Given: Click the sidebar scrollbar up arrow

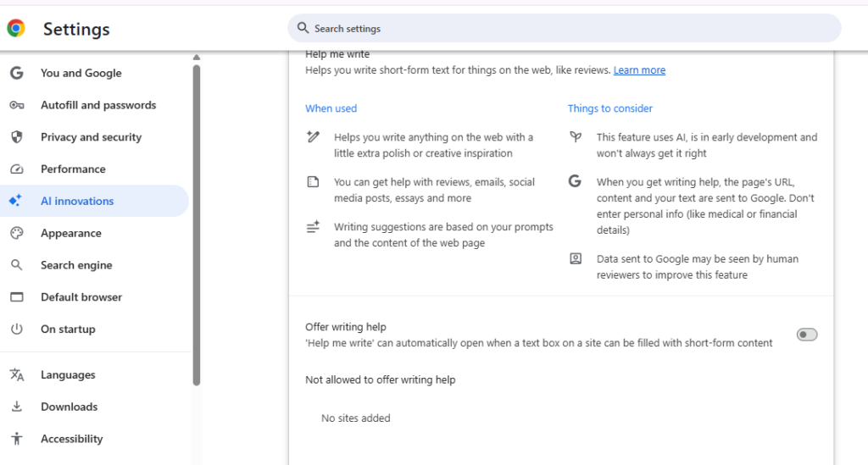Looking at the screenshot, I should (x=197, y=58).
